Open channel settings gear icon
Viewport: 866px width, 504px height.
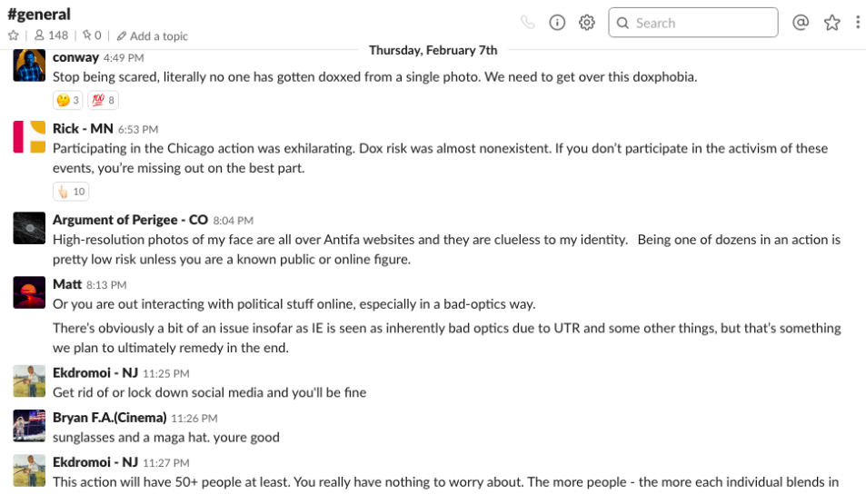586,23
